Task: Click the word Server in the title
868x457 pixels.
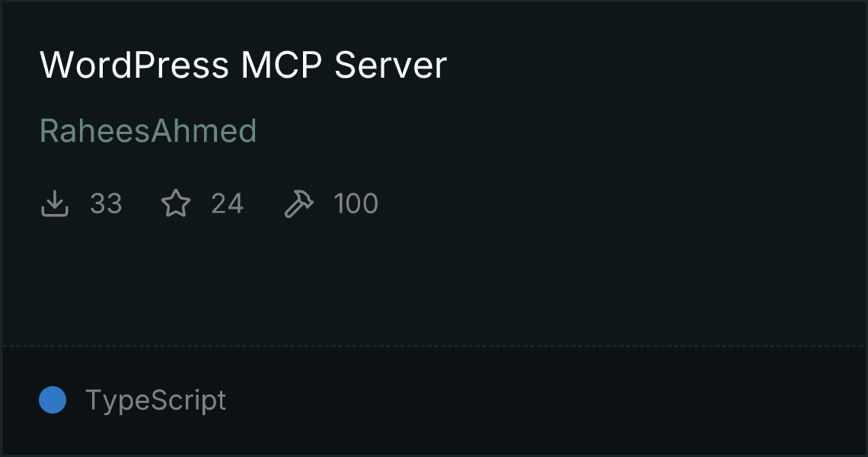Action: (391, 65)
